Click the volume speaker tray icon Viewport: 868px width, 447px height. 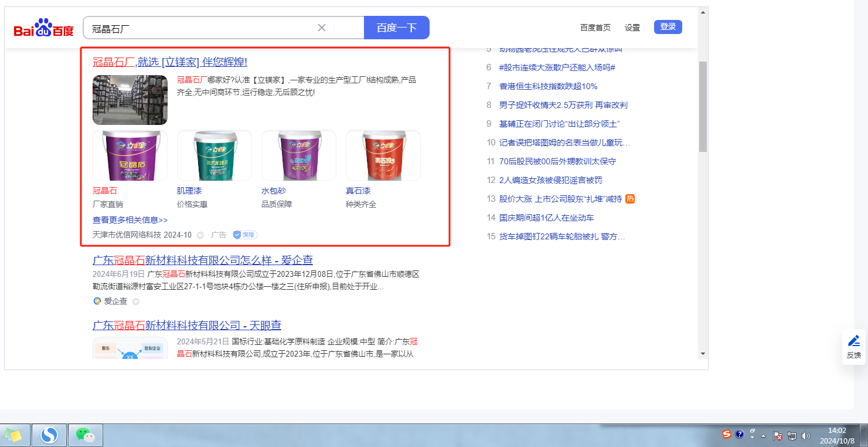[806, 435]
